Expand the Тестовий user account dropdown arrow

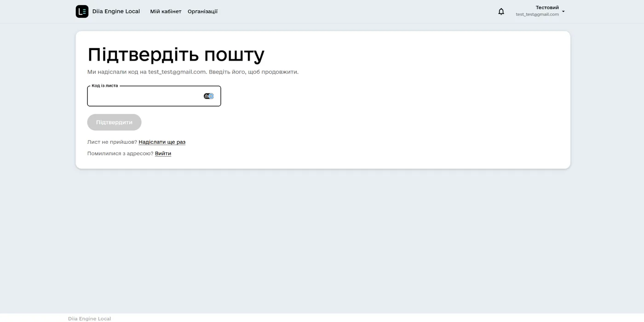(x=563, y=11)
